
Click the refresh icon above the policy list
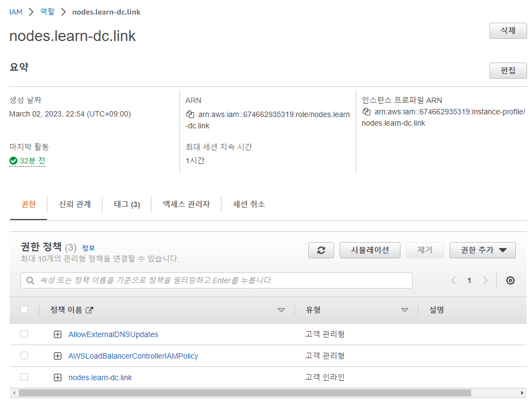click(321, 250)
